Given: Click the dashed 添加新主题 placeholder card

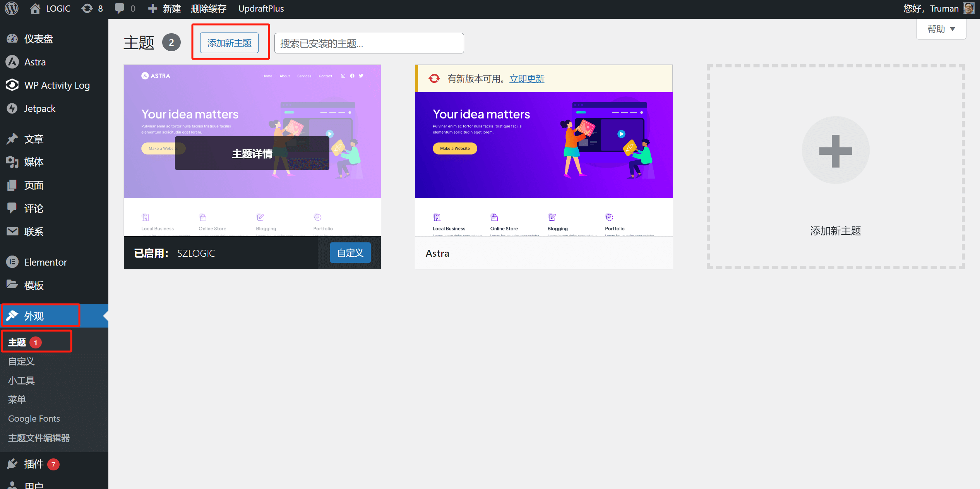Looking at the screenshot, I should pyautogui.click(x=836, y=166).
